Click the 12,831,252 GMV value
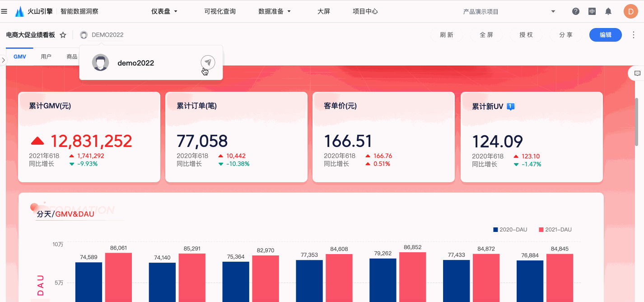 [x=91, y=141]
